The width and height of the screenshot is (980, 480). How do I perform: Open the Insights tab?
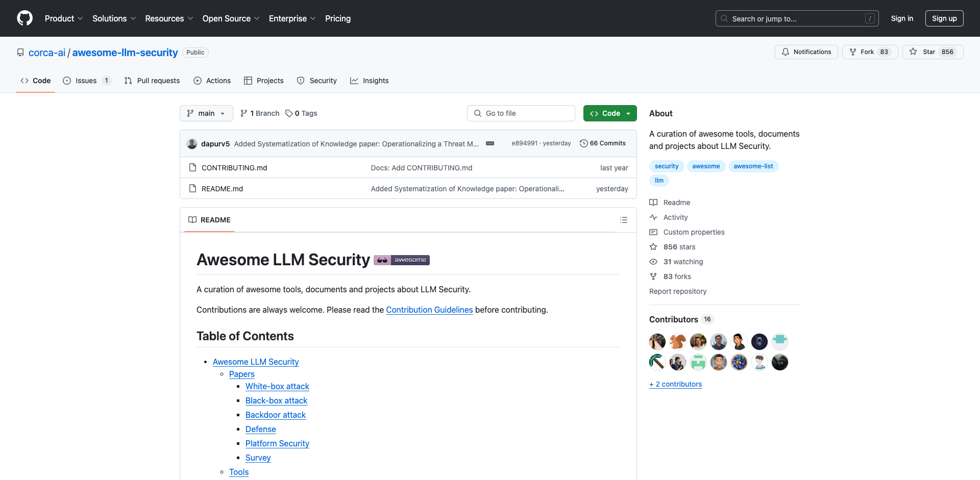tap(370, 81)
